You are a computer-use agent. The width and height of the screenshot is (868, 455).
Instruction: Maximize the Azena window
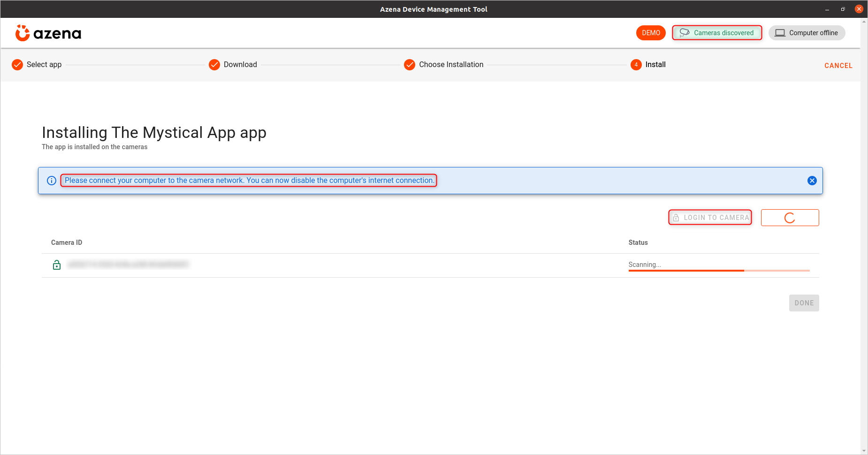pyautogui.click(x=843, y=9)
